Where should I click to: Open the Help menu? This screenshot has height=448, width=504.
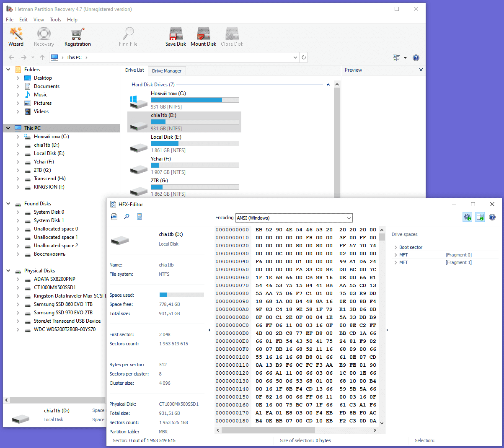72,20
